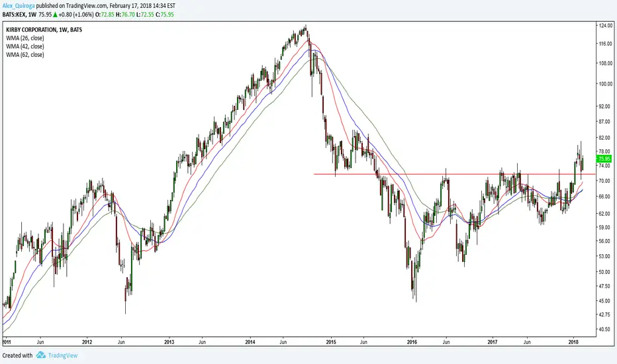Viewport: 617px width, 364px height.
Task: Click the 50.00 price axis label
Action: click(605, 272)
